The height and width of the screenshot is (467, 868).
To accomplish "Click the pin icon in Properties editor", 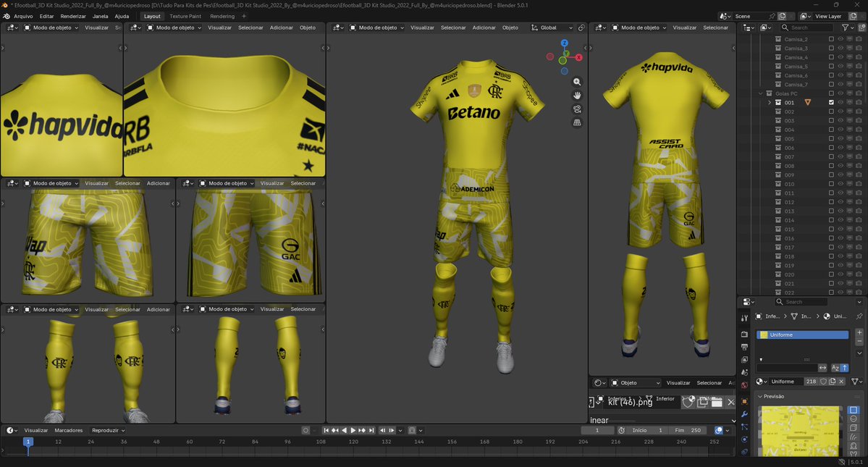I will [x=859, y=316].
